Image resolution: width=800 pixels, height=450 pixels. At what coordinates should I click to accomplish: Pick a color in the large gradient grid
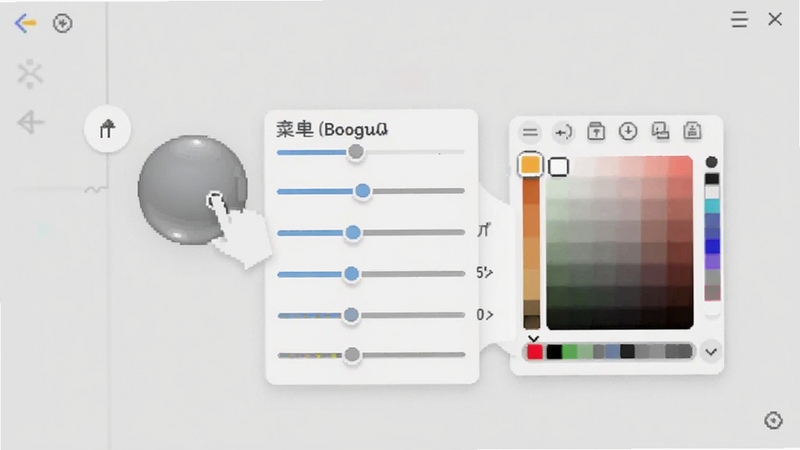619,243
